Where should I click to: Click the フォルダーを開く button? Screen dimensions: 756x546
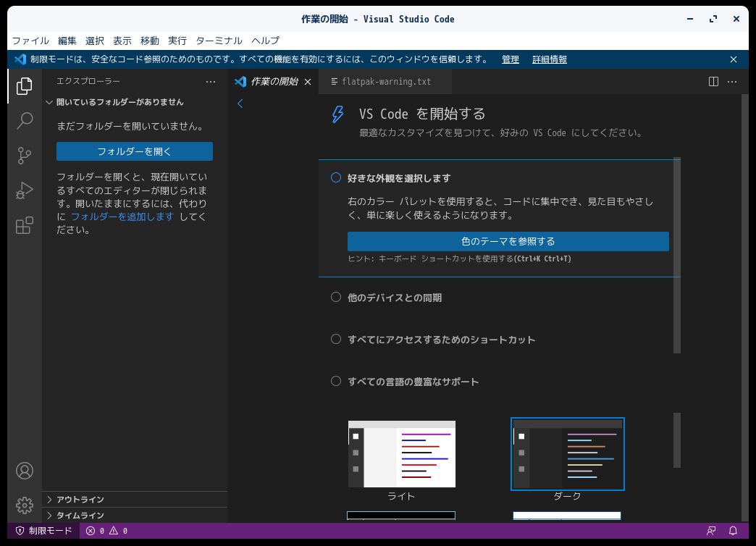135,151
